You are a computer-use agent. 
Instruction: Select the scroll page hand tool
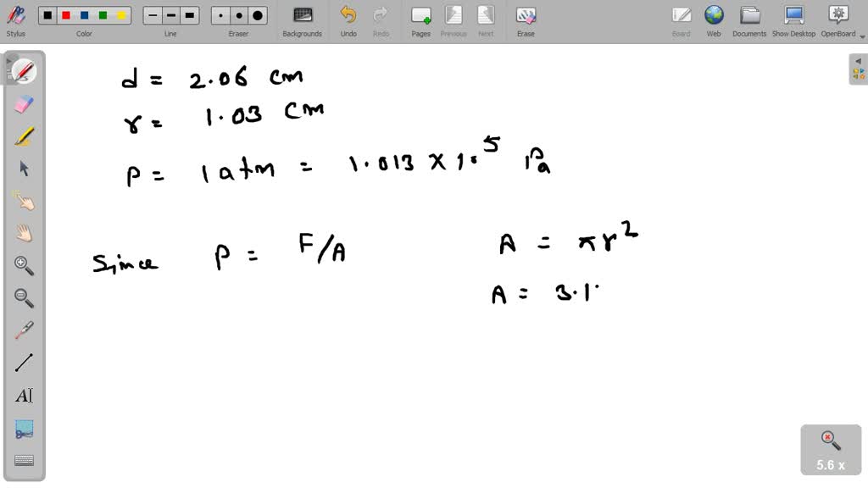(24, 233)
